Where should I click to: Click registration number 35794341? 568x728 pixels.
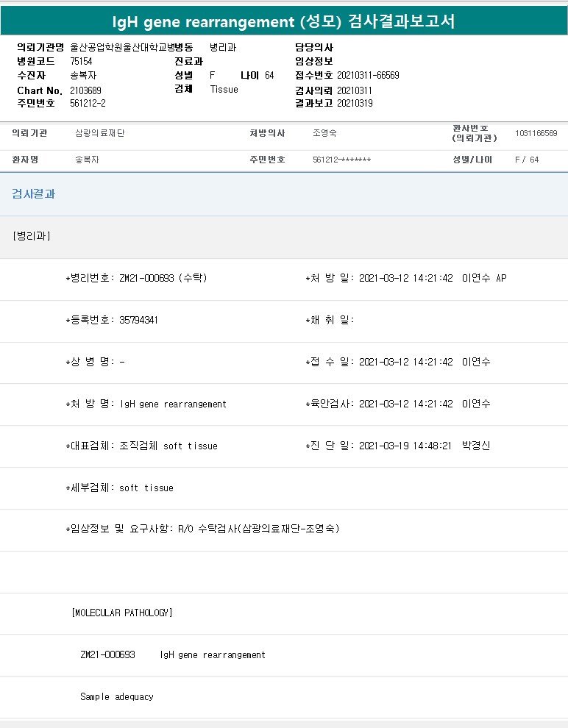click(138, 320)
